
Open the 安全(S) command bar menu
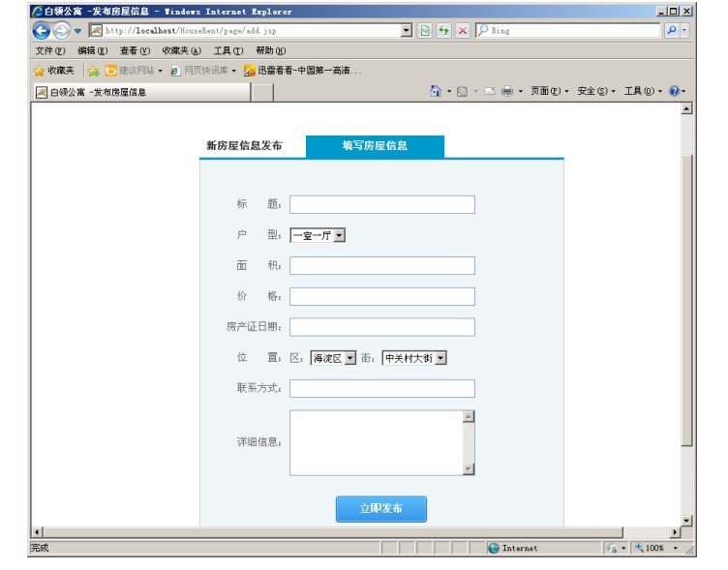tap(596, 91)
